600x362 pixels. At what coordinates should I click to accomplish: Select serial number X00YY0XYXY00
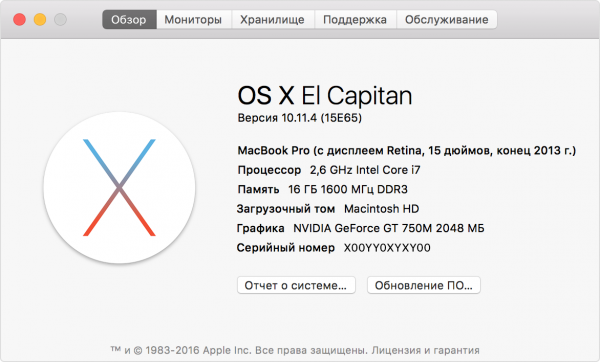coord(387,248)
